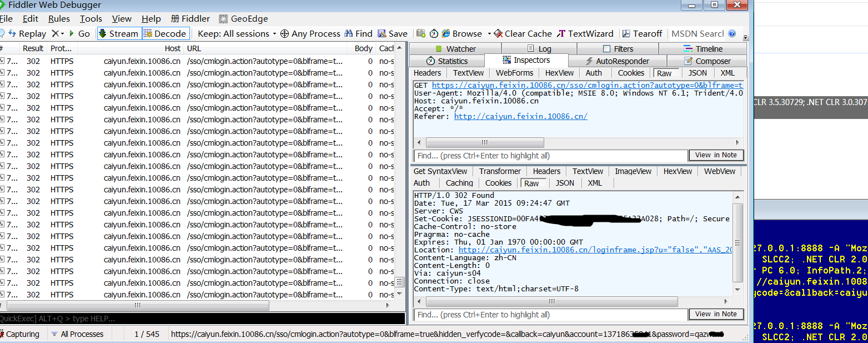
Task: Open the Timeline tab icon
Action: [x=689, y=49]
